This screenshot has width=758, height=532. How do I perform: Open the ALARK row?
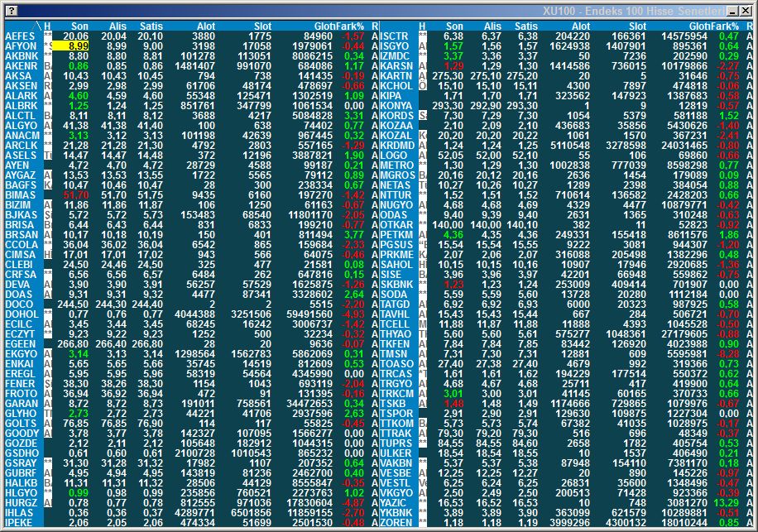(21, 96)
